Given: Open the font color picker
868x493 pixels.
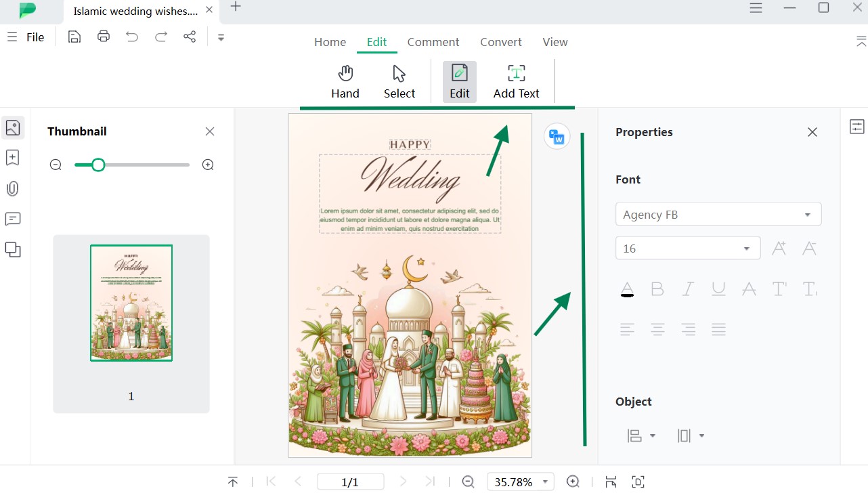Looking at the screenshot, I should pyautogui.click(x=627, y=289).
